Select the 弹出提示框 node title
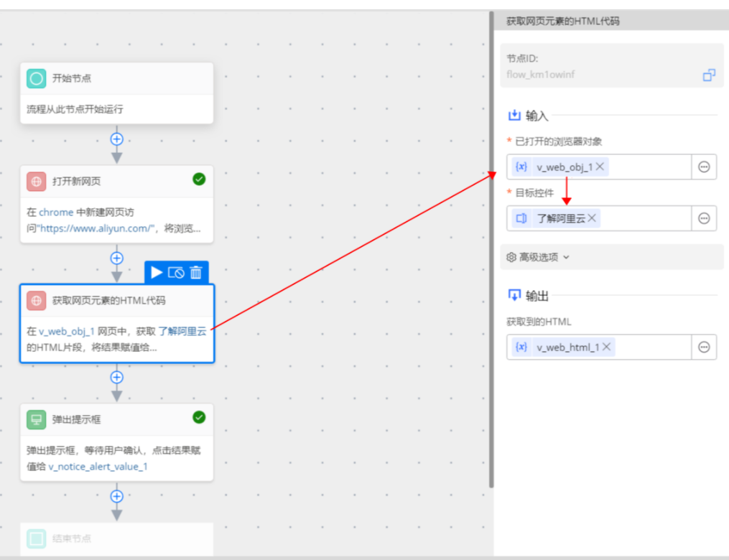The image size is (729, 560). 76,420
